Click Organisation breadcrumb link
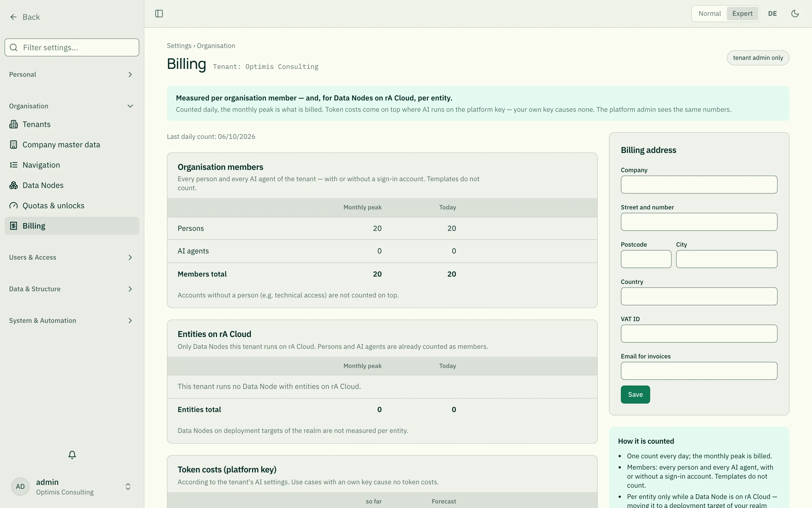The image size is (812, 508). [216, 46]
